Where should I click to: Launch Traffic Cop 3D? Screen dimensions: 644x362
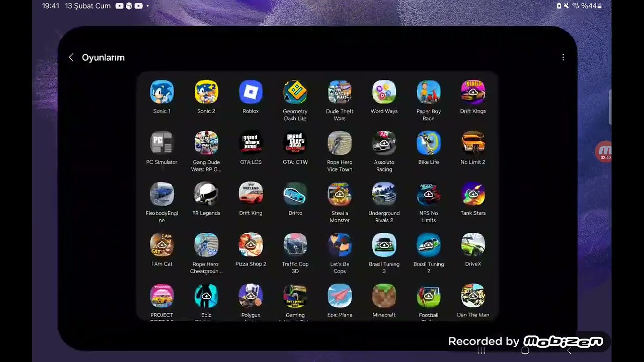coord(295,245)
